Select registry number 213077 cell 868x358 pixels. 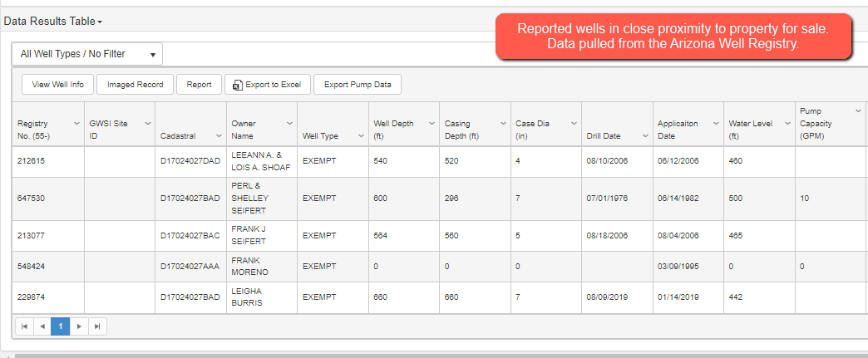coord(48,236)
